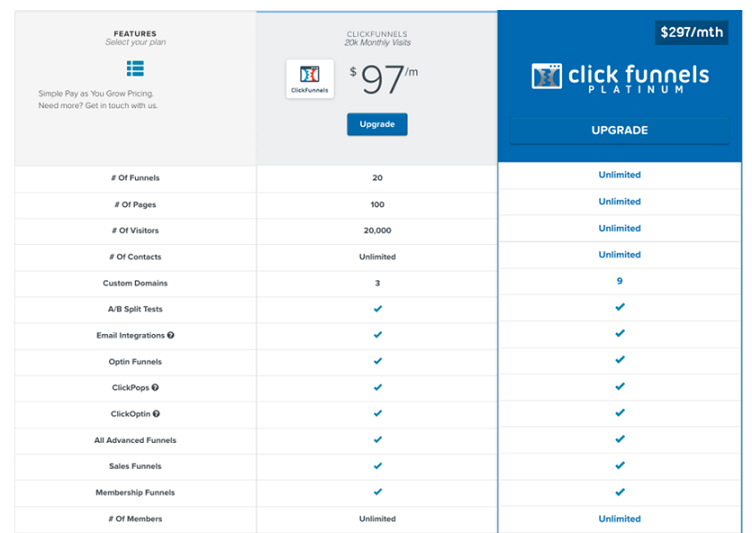Click ClickOptin checkmark in $97 plan
This screenshot has height=533, width=752.
378,413
